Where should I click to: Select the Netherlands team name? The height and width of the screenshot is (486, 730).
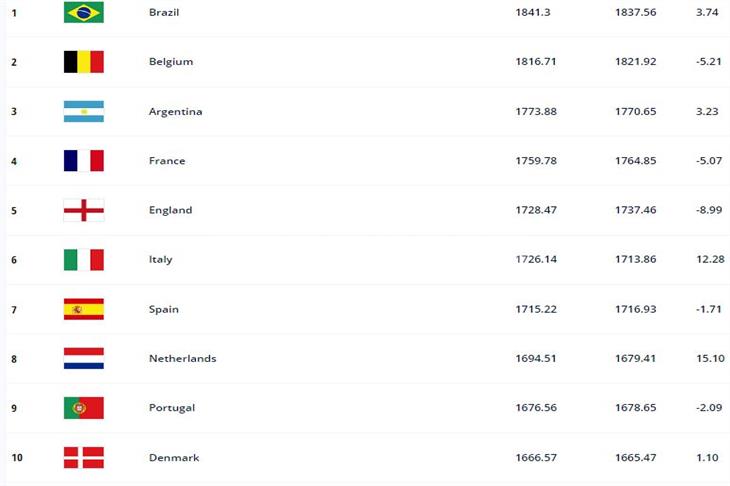point(182,358)
